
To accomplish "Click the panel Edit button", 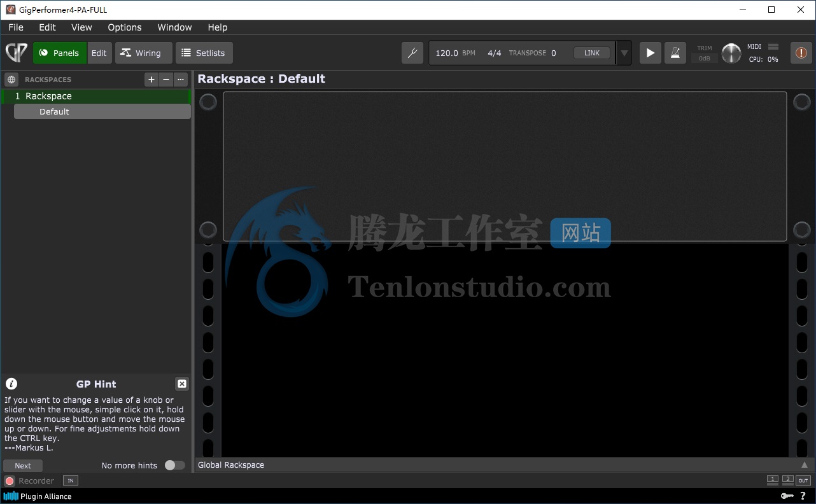I will click(x=99, y=53).
